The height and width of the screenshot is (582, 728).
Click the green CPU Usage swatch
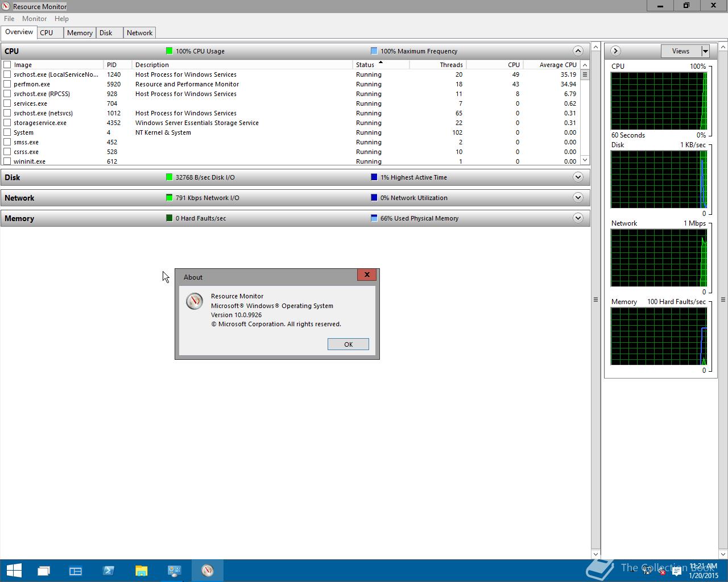[x=169, y=51]
